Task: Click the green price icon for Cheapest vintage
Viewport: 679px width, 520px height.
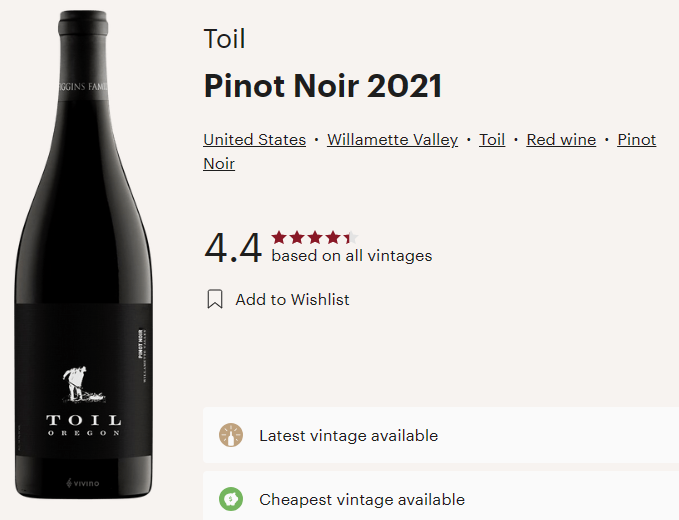Action: (231, 499)
